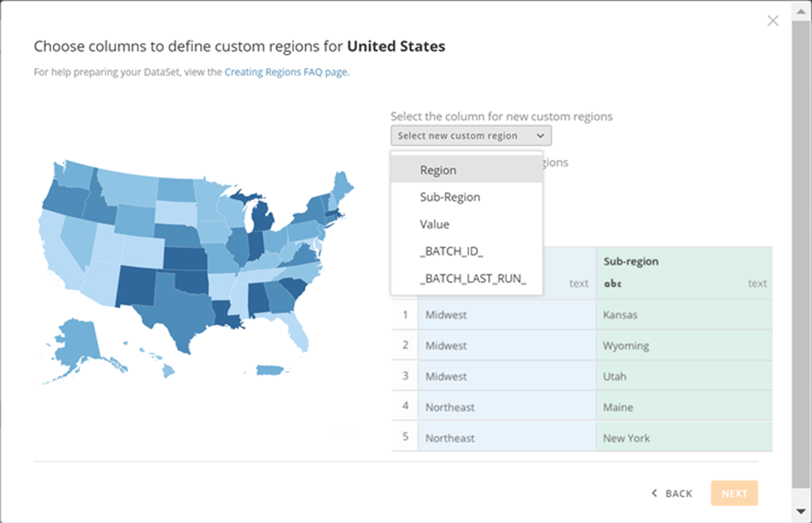Choose '_BATCH_ID_' from the column options
This screenshot has width=812, height=523.
(x=453, y=251)
